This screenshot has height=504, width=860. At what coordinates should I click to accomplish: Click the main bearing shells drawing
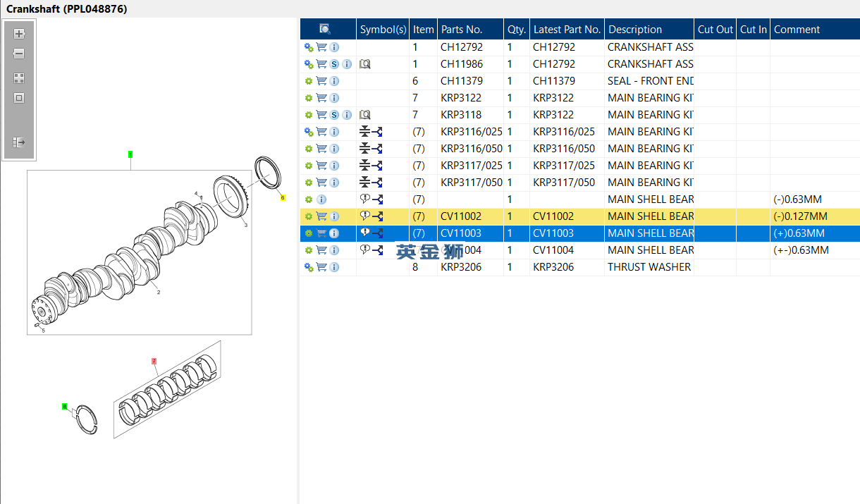click(x=167, y=390)
